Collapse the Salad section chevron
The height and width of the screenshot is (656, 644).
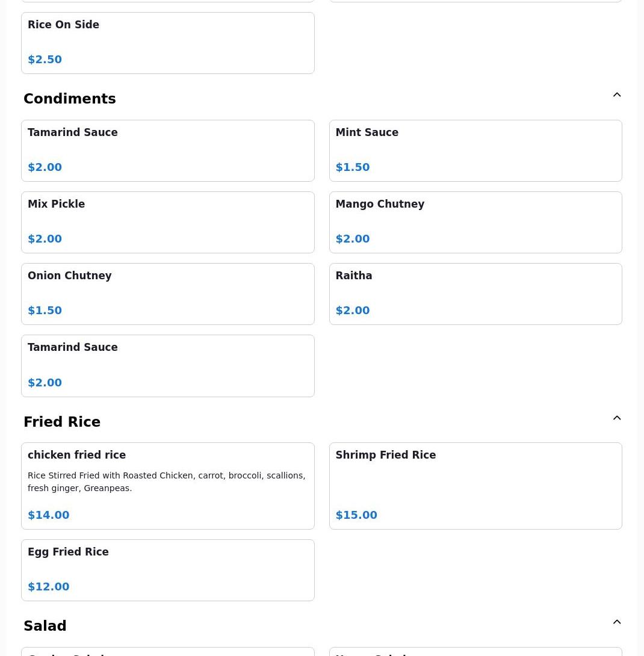[617, 622]
